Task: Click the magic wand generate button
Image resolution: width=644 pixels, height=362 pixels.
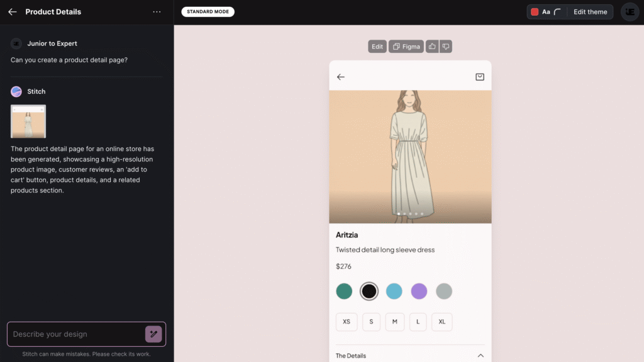Action: coord(153,334)
